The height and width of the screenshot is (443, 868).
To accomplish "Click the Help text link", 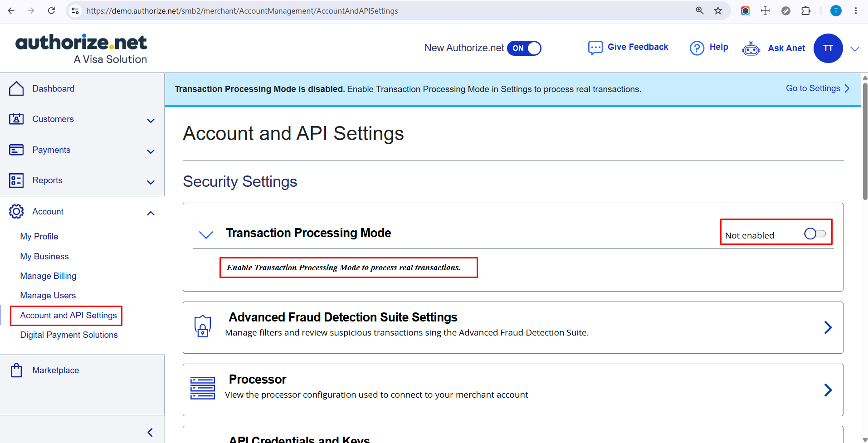I will tap(719, 47).
